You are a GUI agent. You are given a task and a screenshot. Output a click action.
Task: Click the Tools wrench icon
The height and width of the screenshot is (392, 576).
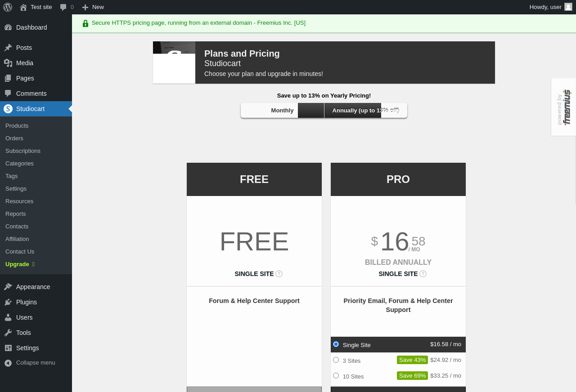tap(8, 333)
